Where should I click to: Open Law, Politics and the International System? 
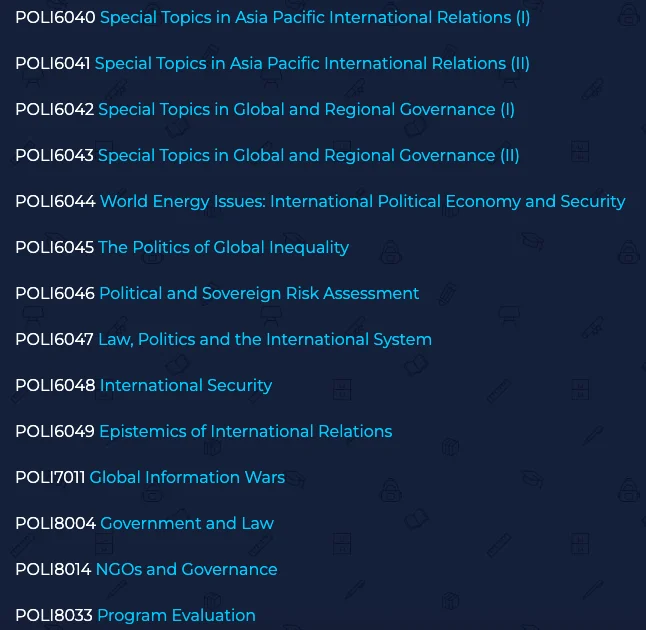[x=265, y=340]
